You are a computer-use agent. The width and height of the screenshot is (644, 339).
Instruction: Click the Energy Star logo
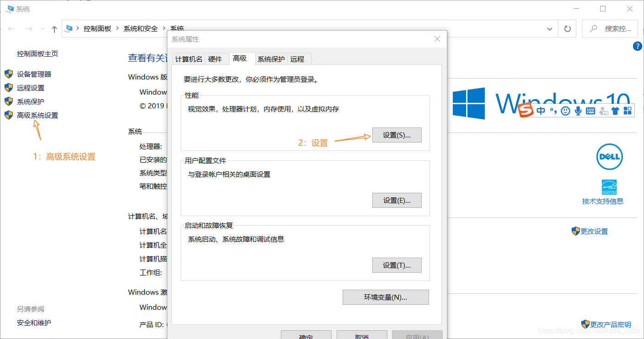pyautogui.click(x=609, y=187)
